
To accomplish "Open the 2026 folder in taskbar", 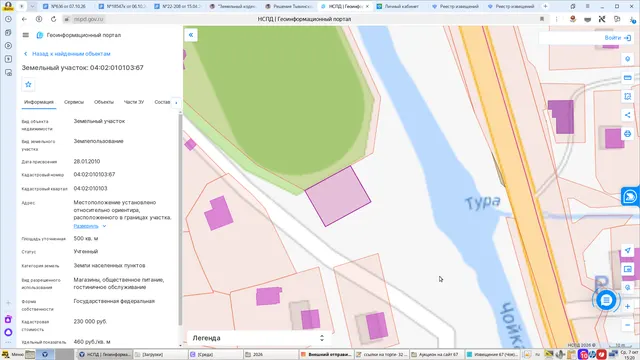I will [270, 354].
